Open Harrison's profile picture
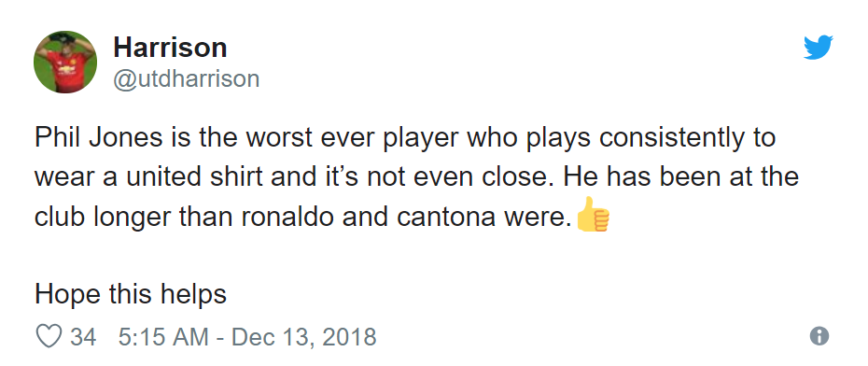 (65, 62)
